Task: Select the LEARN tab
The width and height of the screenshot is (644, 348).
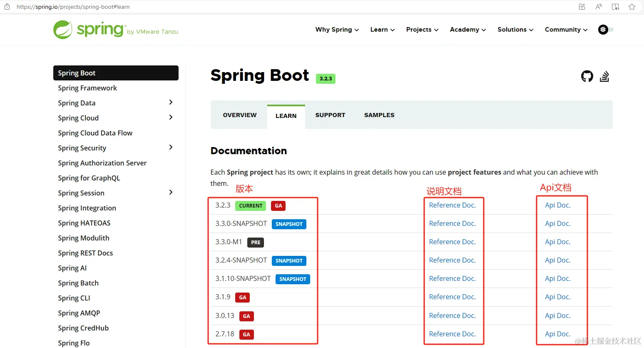Action: (x=286, y=116)
